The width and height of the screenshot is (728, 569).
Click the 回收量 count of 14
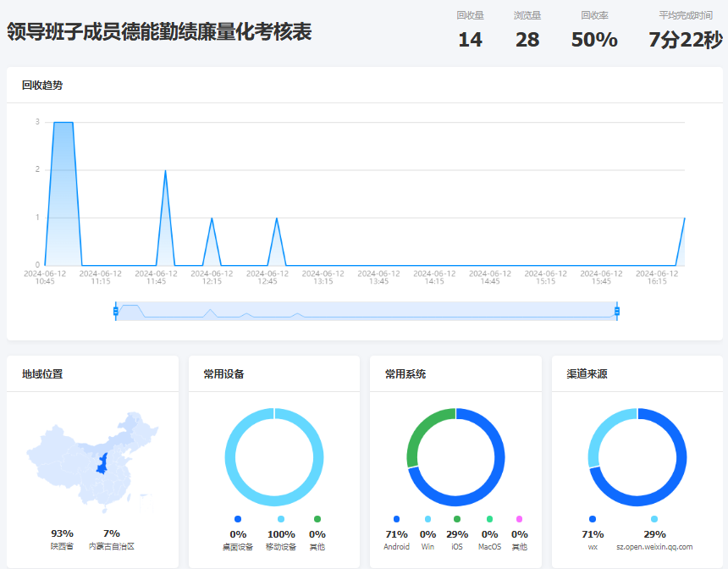pos(470,40)
